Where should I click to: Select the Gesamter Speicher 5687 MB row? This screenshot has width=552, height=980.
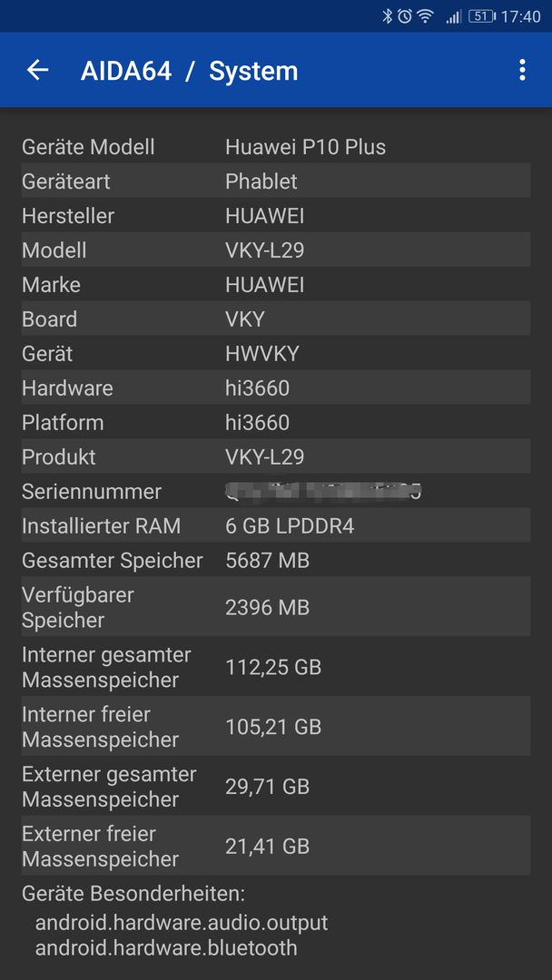[276, 560]
